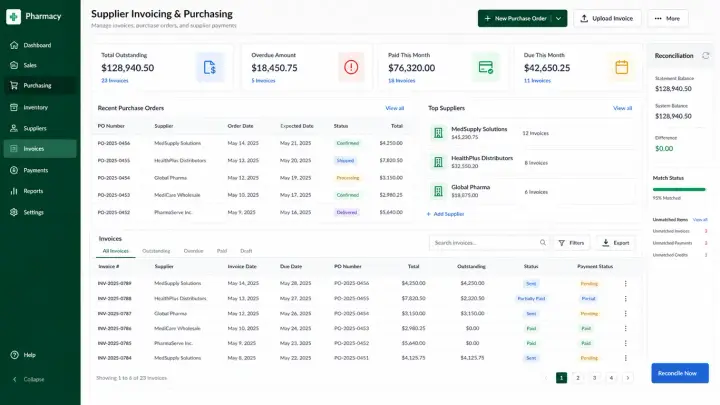Click the Invoice # column header
The width and height of the screenshot is (720, 405).
[109, 266]
